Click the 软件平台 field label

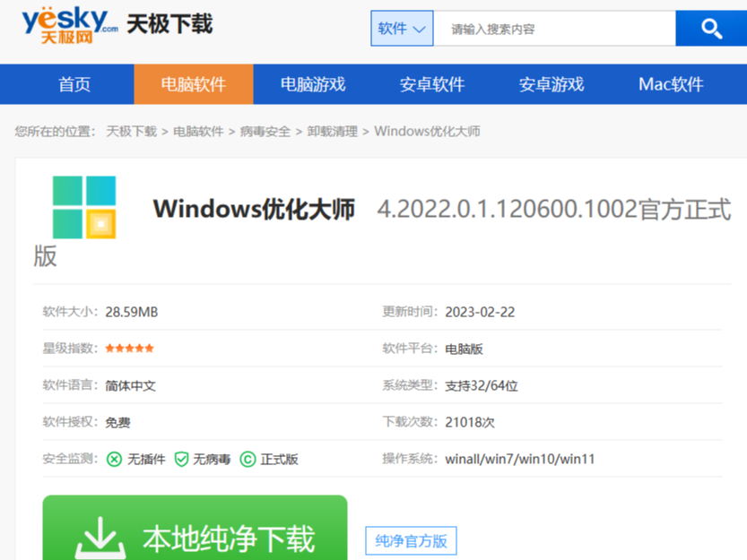point(410,349)
